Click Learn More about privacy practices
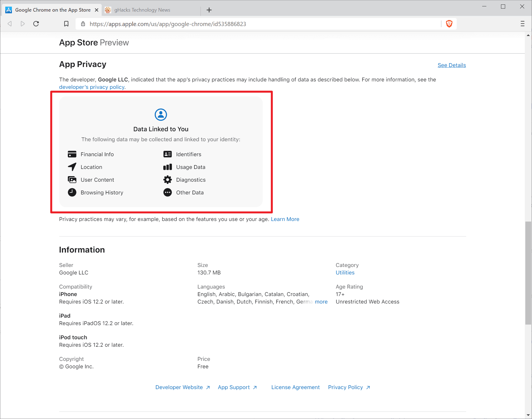Image resolution: width=532 pixels, height=419 pixels. click(285, 219)
